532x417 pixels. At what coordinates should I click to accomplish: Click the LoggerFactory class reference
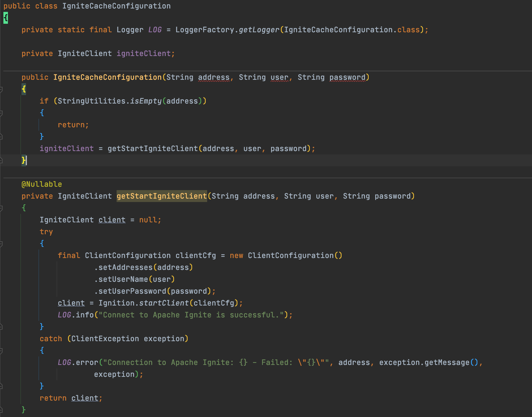coord(205,30)
